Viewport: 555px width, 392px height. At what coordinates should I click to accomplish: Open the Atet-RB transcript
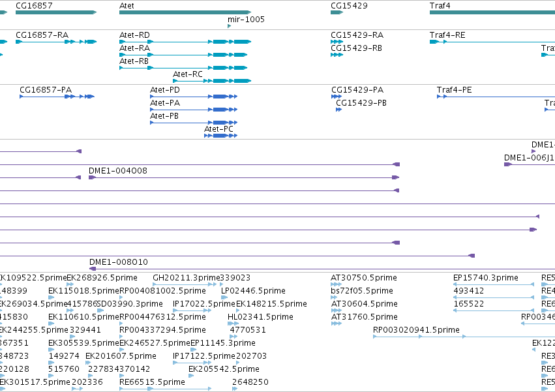[x=183, y=68]
